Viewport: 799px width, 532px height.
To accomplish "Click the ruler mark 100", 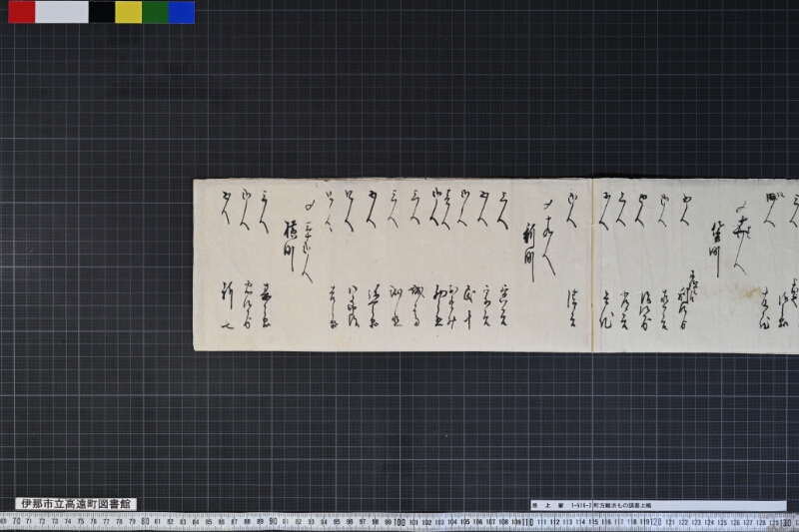I will click(x=399, y=522).
